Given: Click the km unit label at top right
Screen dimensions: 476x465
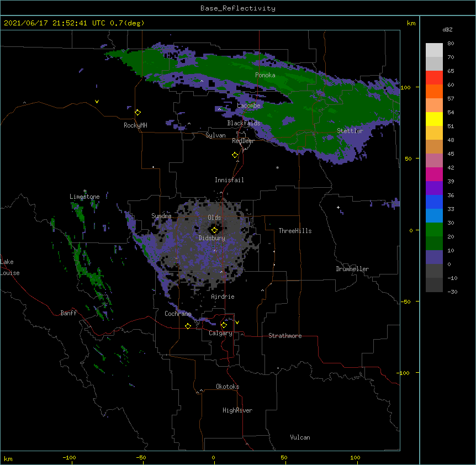Looking at the screenshot, I should tap(411, 23).
